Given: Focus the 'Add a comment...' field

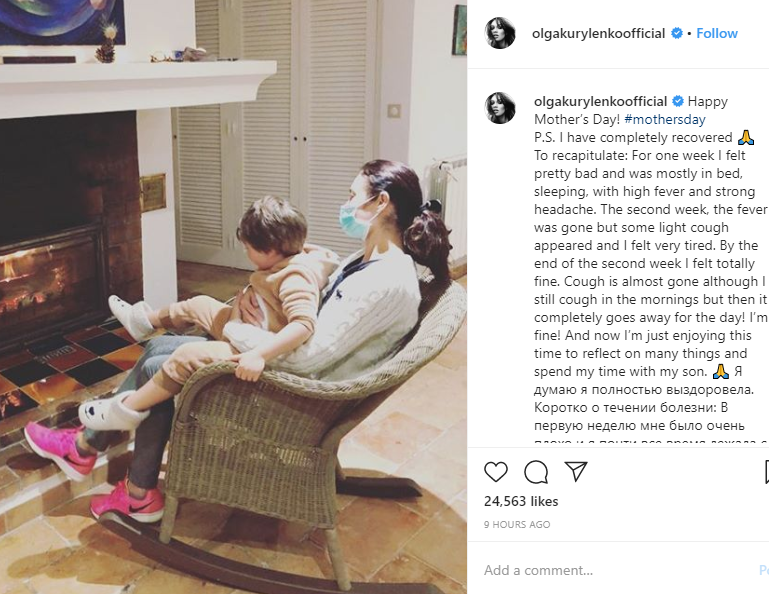Looking at the screenshot, I should pyautogui.click(x=618, y=570).
